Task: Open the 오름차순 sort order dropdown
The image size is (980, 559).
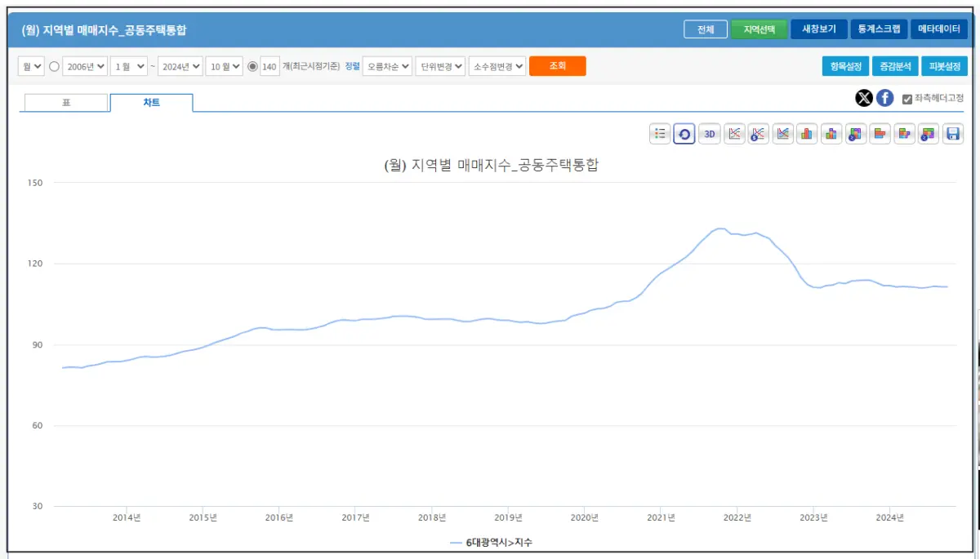Action: (390, 66)
